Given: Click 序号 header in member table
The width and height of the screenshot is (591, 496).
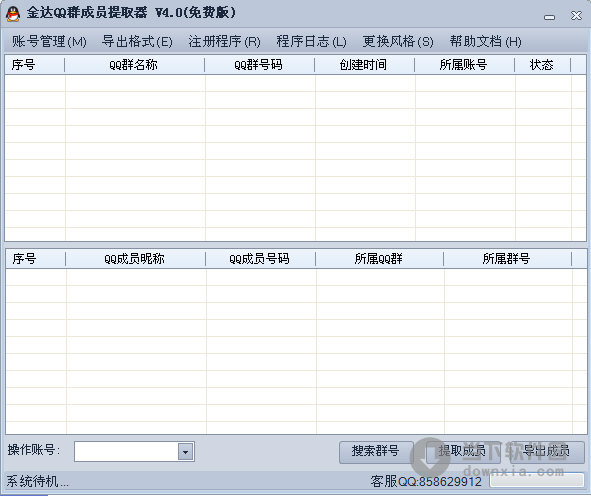Looking at the screenshot, I should pyautogui.click(x=35, y=259).
